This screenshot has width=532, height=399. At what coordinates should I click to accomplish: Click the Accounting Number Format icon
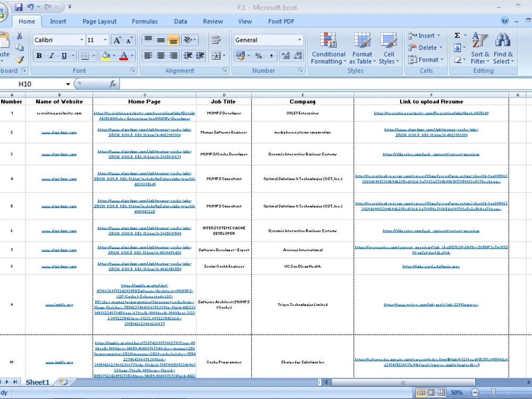click(240, 56)
